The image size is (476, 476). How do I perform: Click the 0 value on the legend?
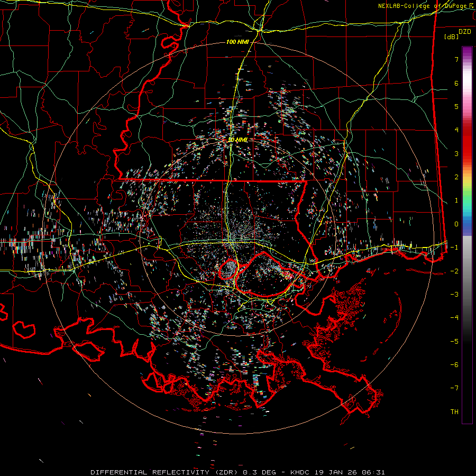pyautogui.click(x=456, y=224)
